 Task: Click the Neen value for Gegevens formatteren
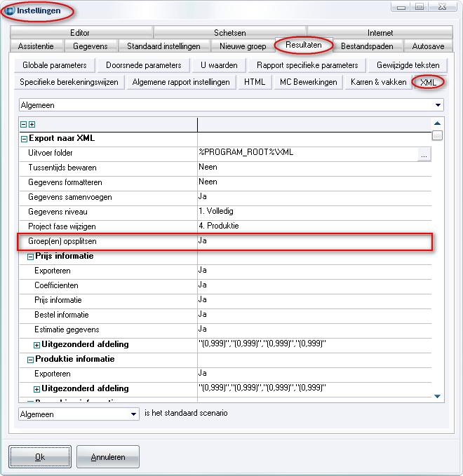pos(208,182)
